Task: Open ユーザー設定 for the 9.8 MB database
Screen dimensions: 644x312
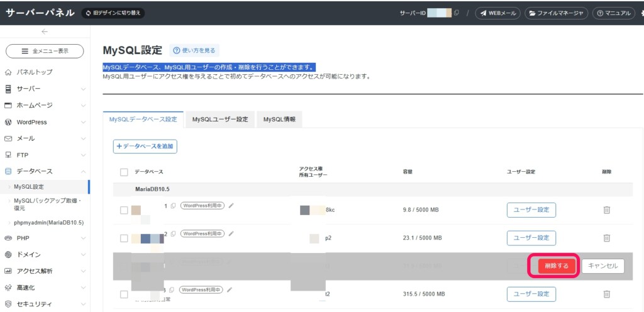Action: tap(531, 209)
